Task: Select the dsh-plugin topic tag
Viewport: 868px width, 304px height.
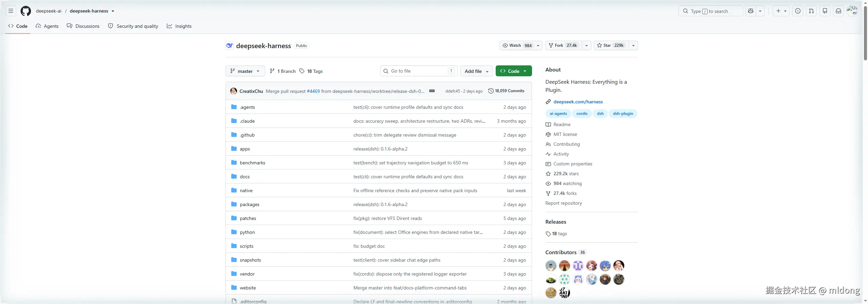Action: pyautogui.click(x=623, y=114)
